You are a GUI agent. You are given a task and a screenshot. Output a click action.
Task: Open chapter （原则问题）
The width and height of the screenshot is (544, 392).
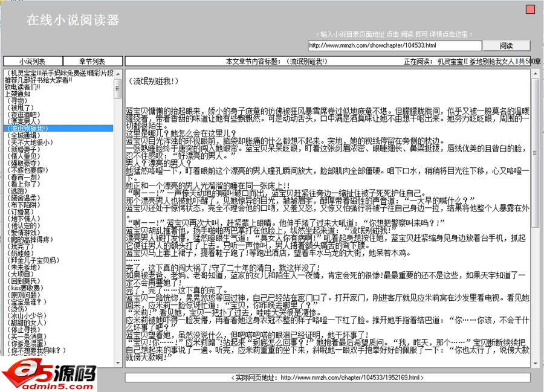[23, 295]
